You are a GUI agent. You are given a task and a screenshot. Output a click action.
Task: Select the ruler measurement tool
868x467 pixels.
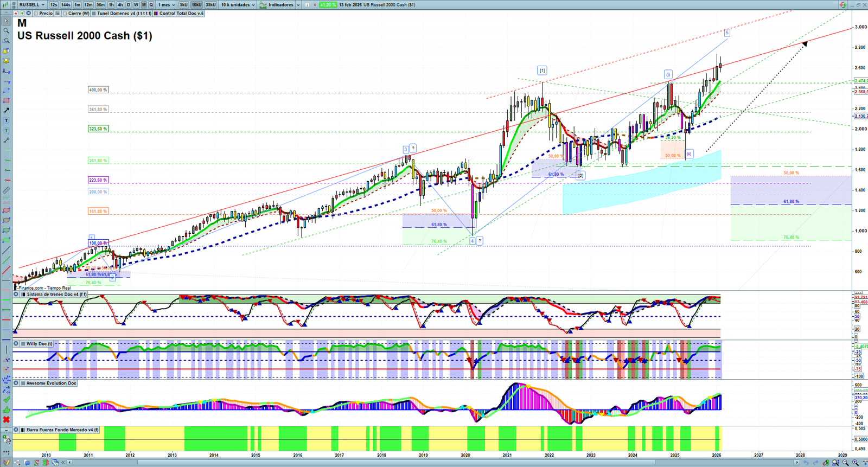click(x=6, y=190)
